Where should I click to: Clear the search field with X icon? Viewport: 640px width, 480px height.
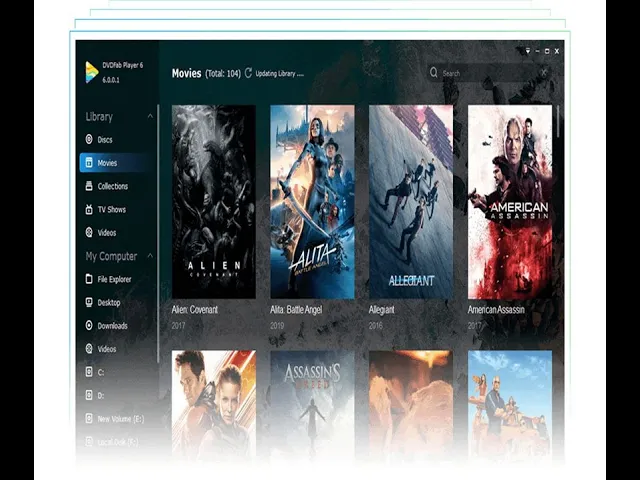(544, 73)
